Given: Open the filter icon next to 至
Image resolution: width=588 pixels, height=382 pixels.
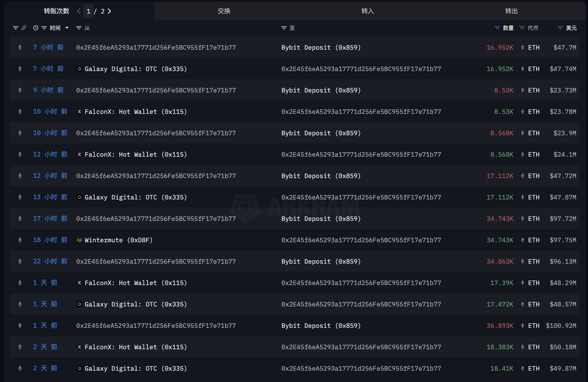Looking at the screenshot, I should 284,28.
